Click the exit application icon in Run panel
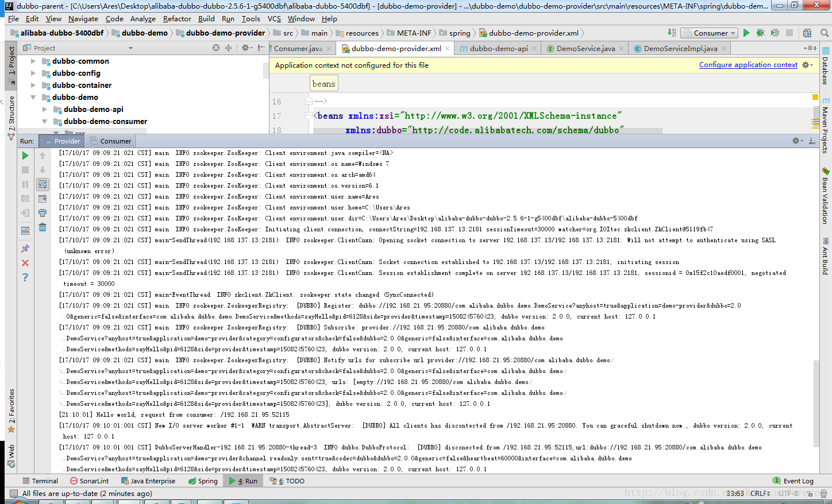This screenshot has height=504, width=832. pos(25,213)
